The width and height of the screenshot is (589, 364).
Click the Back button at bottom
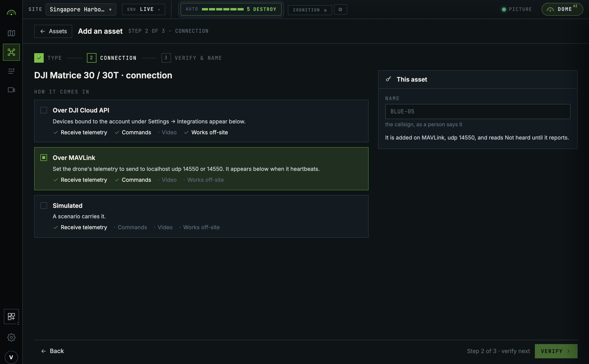[52, 351]
